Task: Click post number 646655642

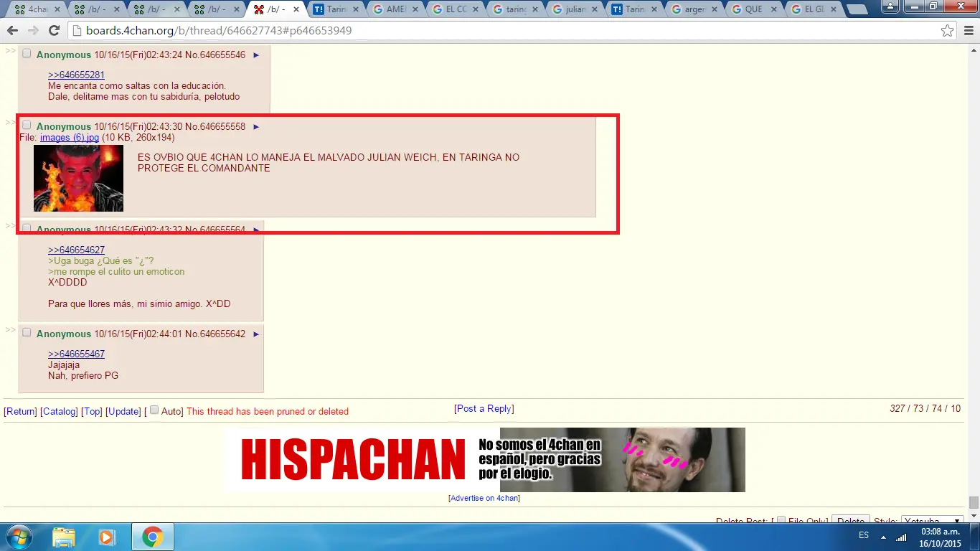Action: [x=222, y=334]
